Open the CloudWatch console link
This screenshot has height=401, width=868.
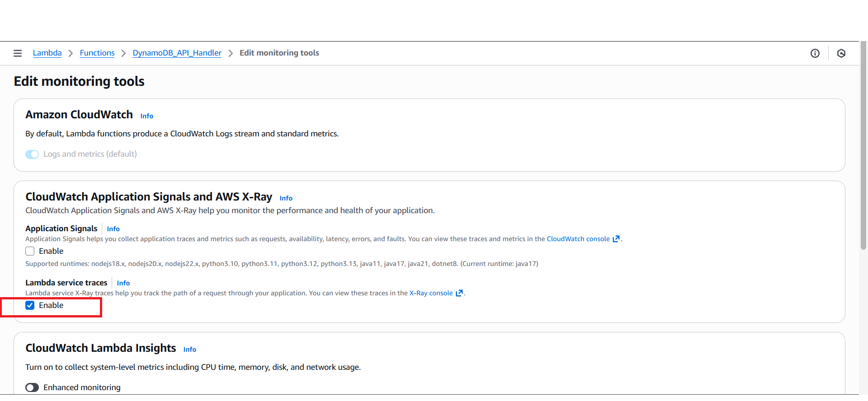578,239
